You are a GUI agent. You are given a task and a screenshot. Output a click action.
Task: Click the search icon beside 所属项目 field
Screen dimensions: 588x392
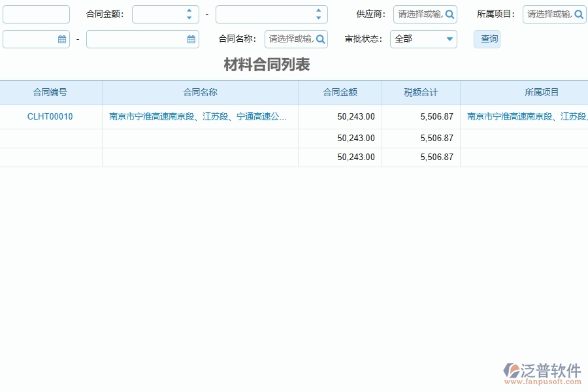click(x=578, y=14)
